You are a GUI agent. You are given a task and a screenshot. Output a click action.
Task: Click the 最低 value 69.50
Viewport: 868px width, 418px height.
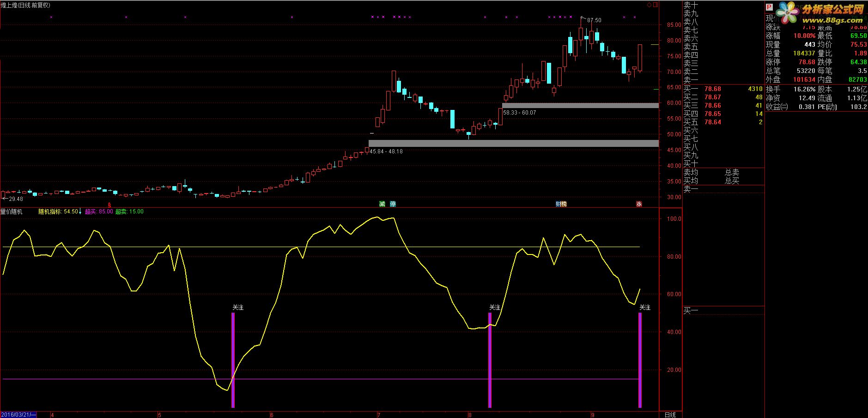click(x=859, y=36)
